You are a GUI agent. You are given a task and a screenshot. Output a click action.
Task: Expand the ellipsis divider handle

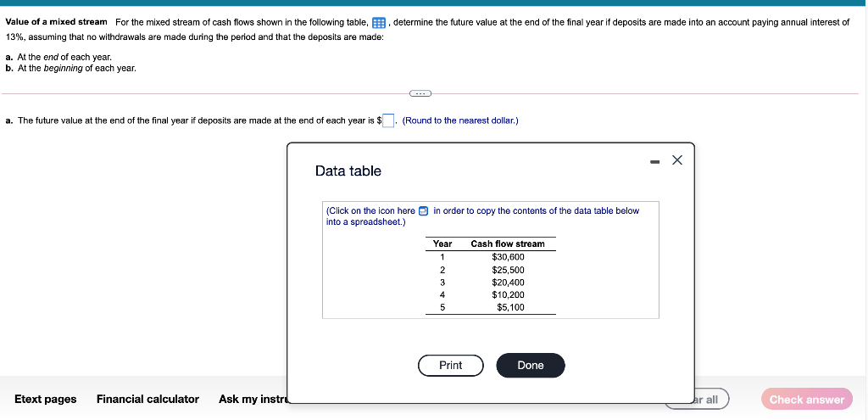pos(420,93)
